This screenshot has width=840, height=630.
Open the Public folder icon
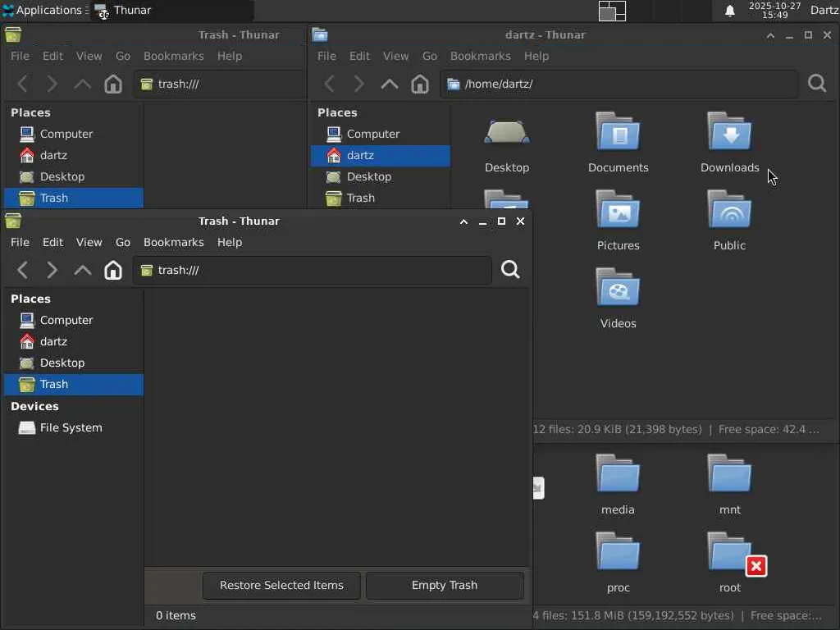pyautogui.click(x=729, y=210)
